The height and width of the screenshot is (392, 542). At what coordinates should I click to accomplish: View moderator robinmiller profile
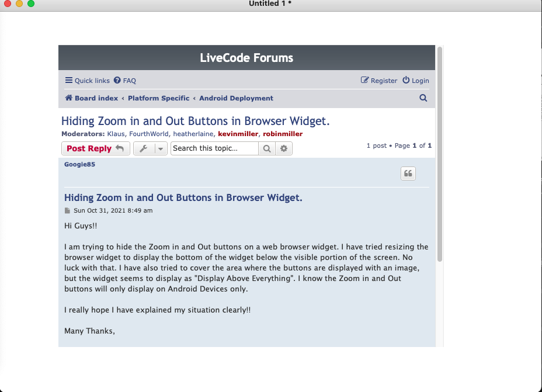[x=283, y=134]
